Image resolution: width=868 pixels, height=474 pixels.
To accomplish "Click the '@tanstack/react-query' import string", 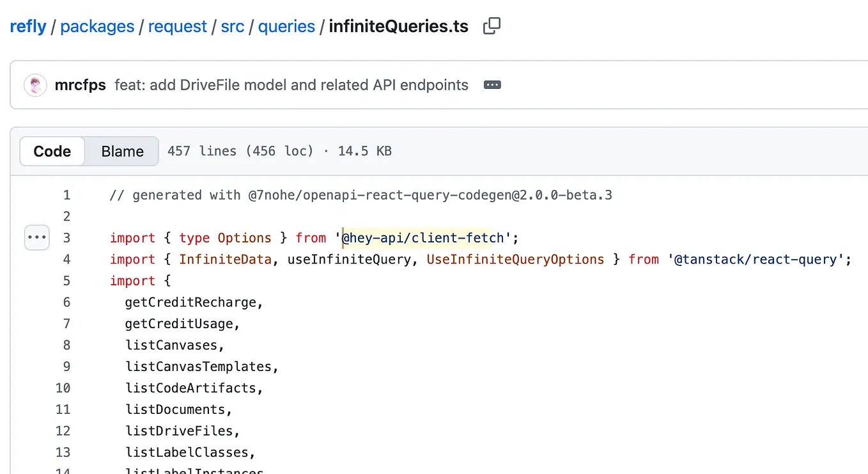I will [x=756, y=260].
